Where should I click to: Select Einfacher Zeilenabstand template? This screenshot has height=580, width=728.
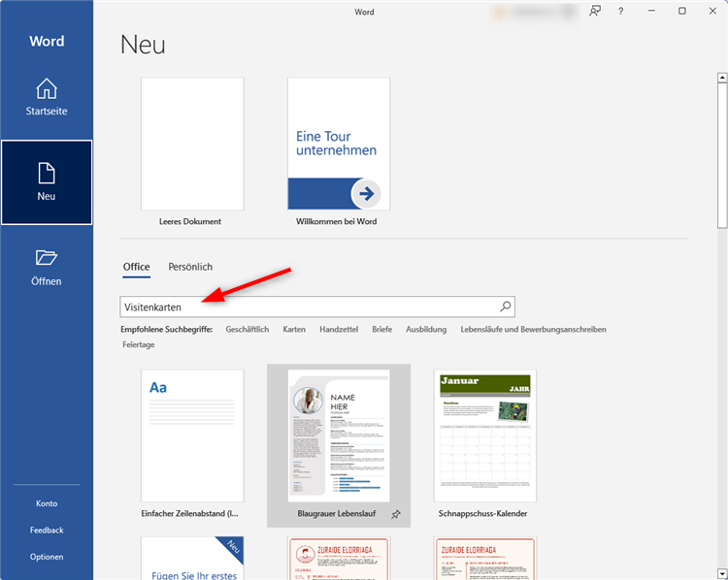click(x=192, y=435)
